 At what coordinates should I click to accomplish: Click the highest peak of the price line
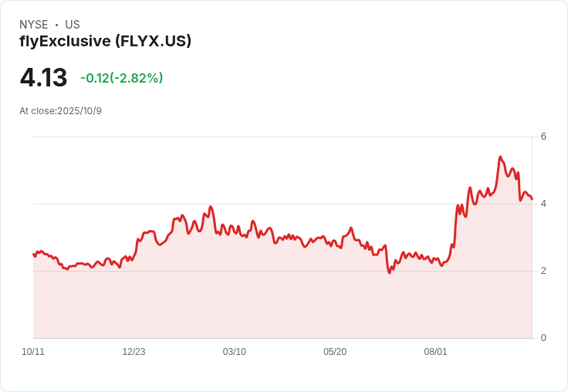click(x=500, y=157)
